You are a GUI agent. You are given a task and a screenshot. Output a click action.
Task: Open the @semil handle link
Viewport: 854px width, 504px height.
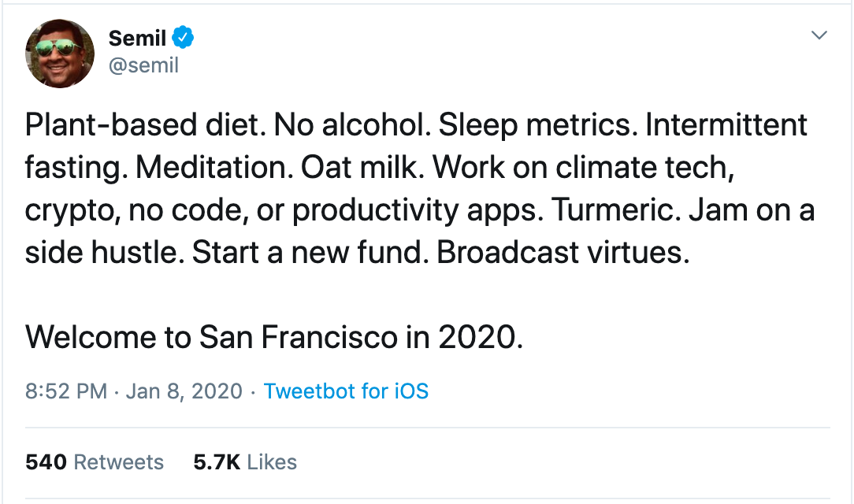143,65
